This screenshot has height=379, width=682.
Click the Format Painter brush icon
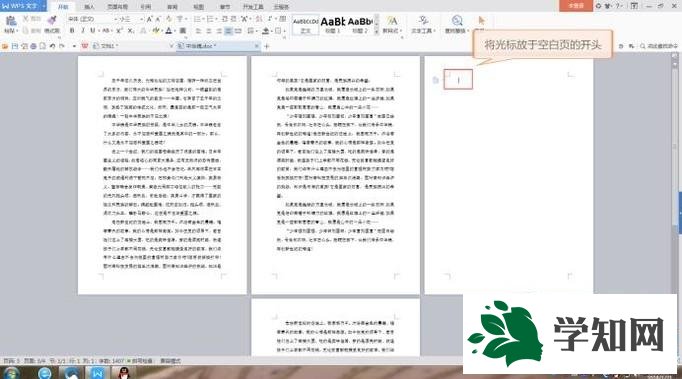coord(52,20)
